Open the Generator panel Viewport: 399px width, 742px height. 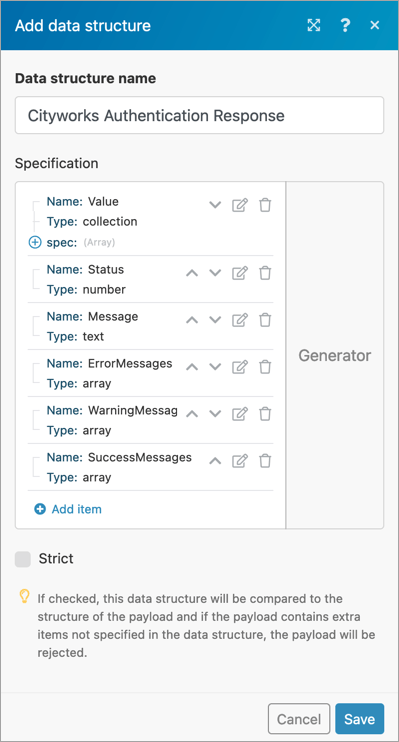335,355
